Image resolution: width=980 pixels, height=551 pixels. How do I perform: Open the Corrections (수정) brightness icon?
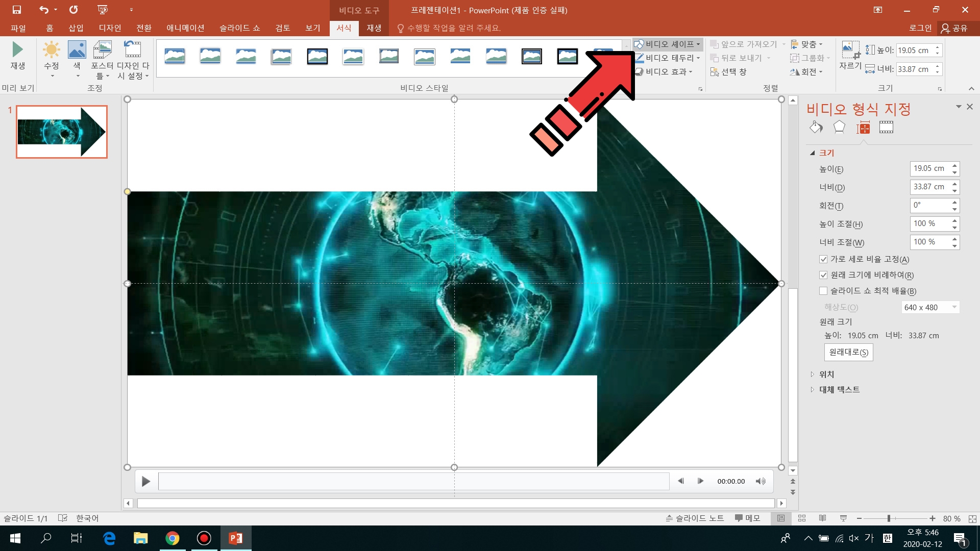click(51, 50)
